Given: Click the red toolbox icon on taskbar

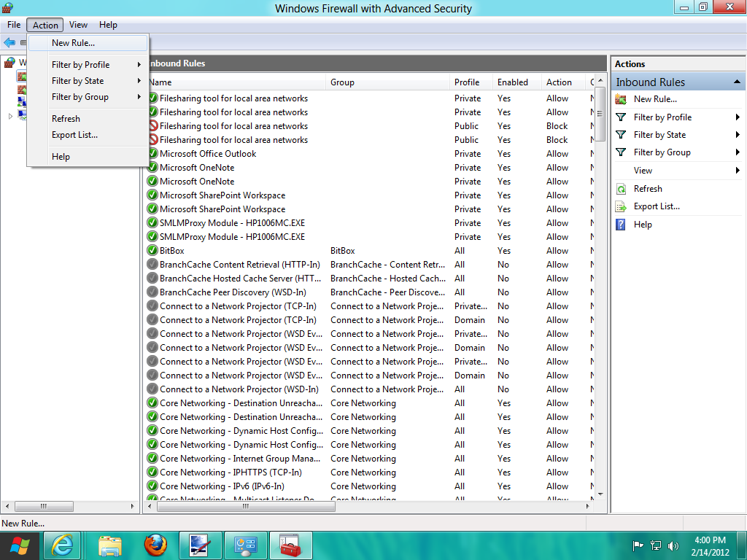Looking at the screenshot, I should pyautogui.click(x=290, y=545).
